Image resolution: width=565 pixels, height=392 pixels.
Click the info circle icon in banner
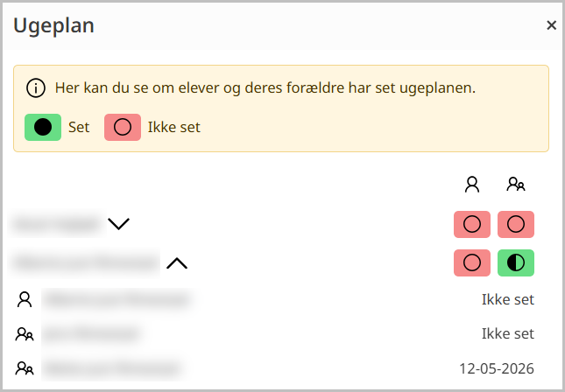point(36,88)
